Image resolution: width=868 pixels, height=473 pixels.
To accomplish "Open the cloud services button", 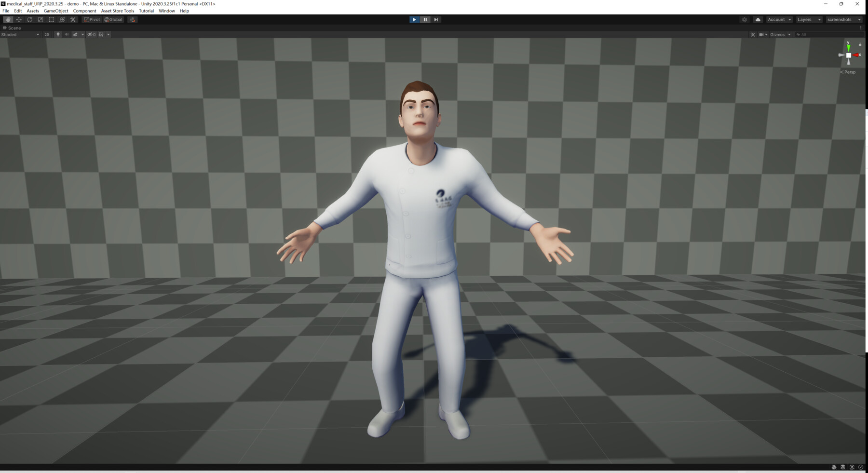I will click(x=758, y=20).
